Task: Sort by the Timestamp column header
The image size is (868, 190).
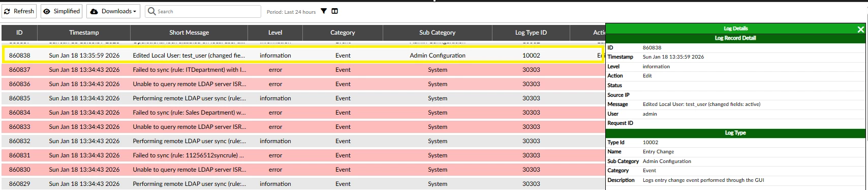Action: pos(84,33)
